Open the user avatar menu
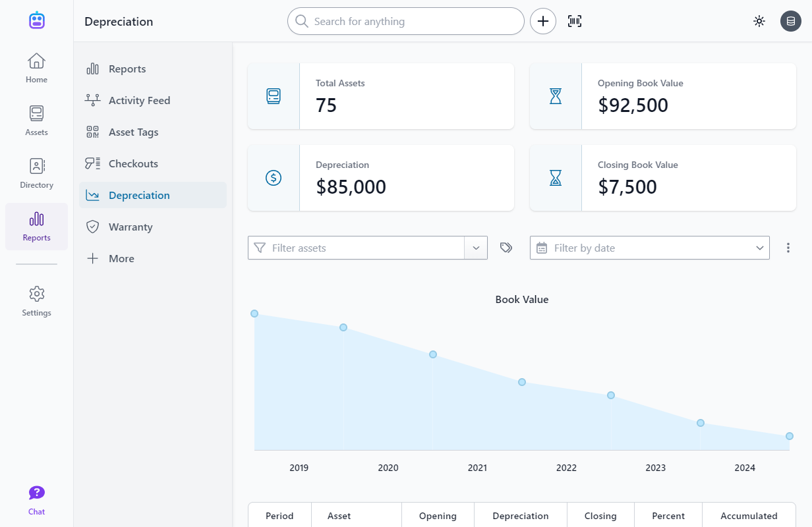Viewport: 812px width, 527px height. click(x=790, y=20)
